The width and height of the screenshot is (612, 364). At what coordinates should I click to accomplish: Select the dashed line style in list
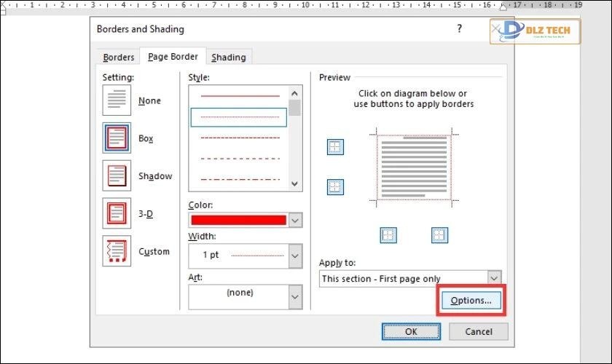coord(240,158)
